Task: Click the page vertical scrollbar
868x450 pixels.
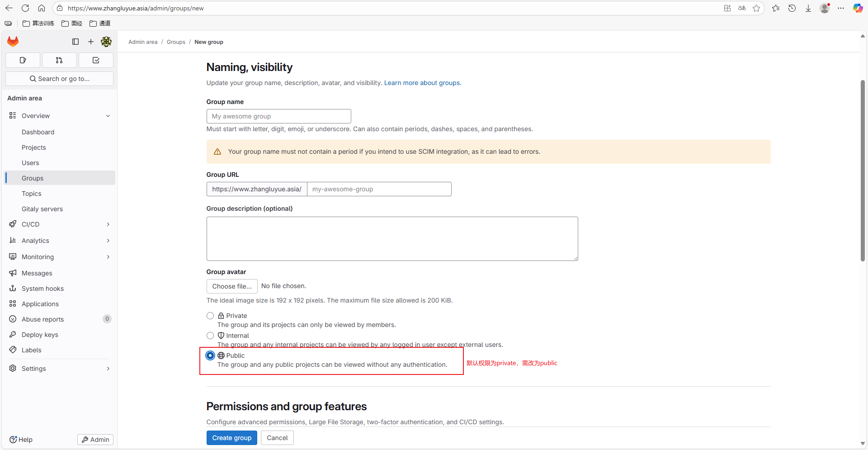Action: pos(863,171)
